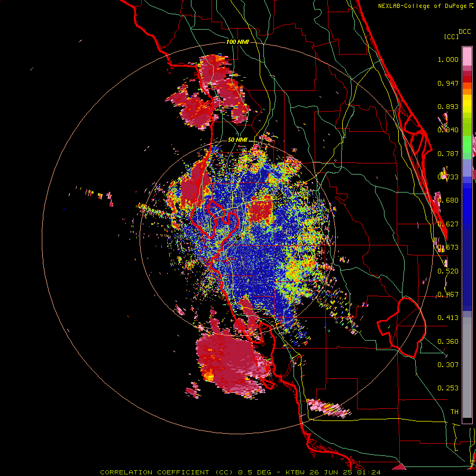Click the 0.253 colorbar value
This screenshot has height=476, width=476.
pos(448,388)
